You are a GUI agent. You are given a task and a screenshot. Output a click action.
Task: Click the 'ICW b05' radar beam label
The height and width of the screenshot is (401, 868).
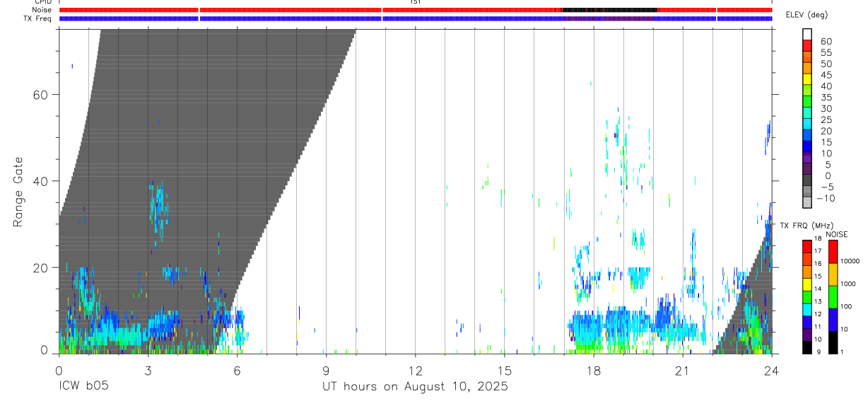click(x=83, y=387)
